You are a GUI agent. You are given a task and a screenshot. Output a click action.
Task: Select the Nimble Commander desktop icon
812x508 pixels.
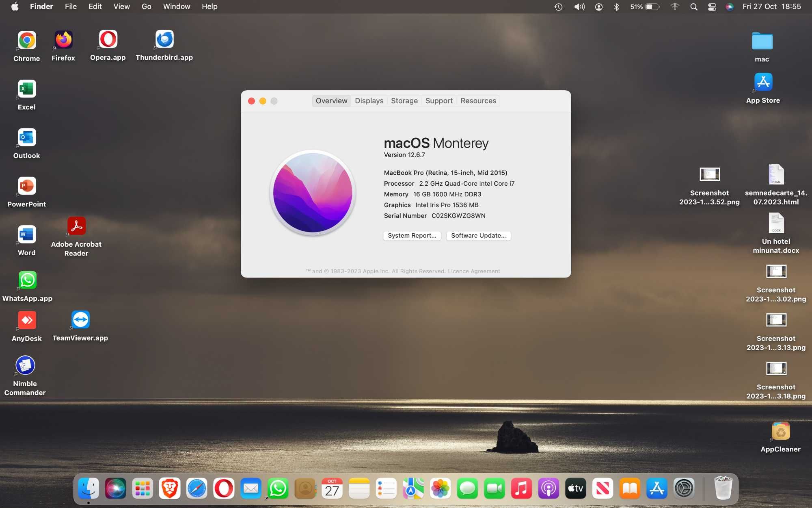tap(25, 365)
